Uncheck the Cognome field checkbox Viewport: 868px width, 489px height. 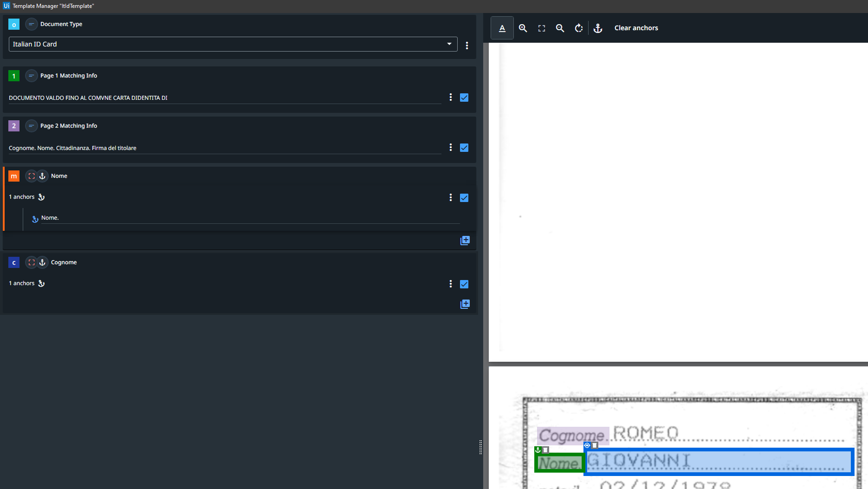pos(464,284)
